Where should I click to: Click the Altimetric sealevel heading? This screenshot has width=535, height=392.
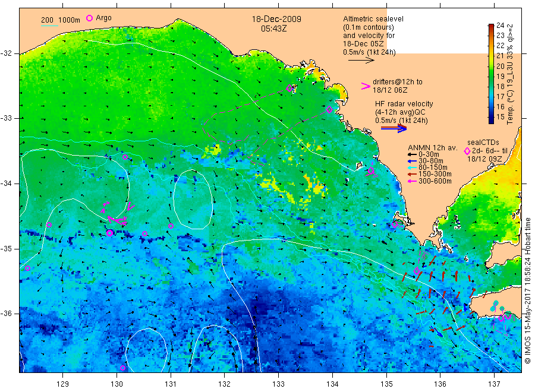coord(373,19)
